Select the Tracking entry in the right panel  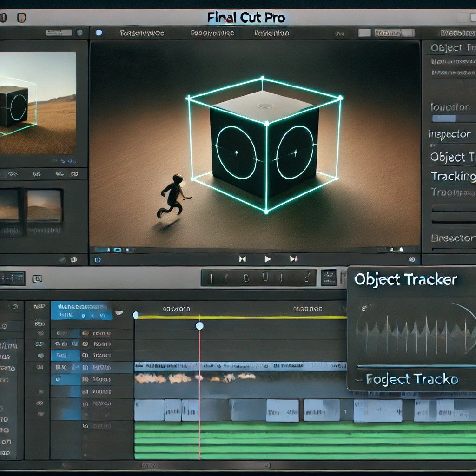click(x=454, y=176)
